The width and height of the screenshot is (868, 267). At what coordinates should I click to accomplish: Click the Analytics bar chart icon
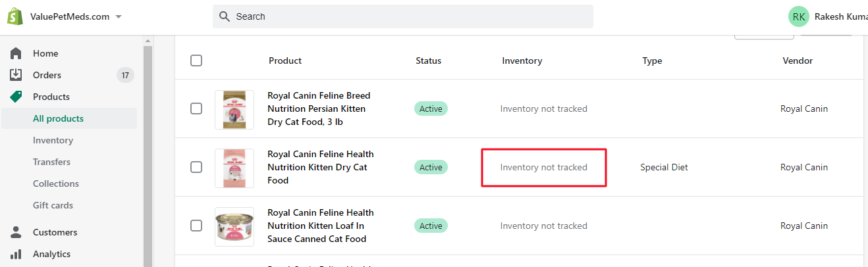[16, 254]
